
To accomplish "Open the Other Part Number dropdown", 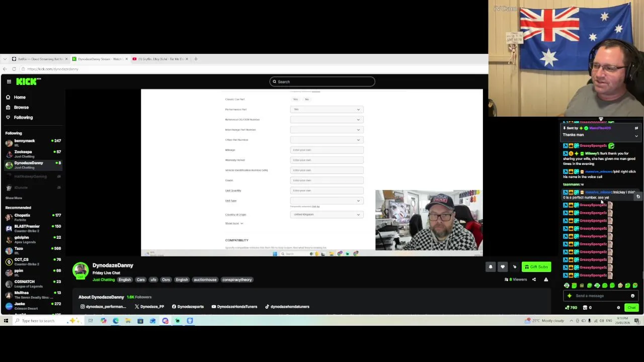I will (x=327, y=140).
